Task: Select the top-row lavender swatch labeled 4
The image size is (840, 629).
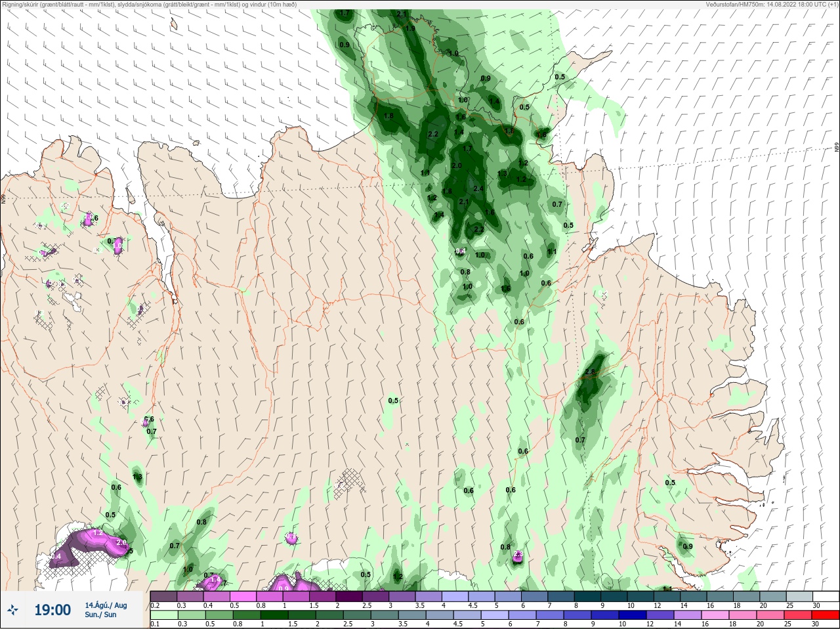Action: point(455,596)
